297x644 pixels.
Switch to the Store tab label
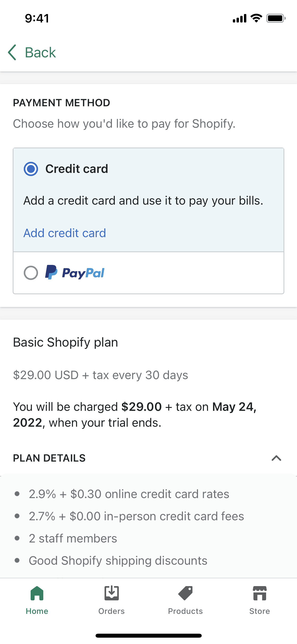pyautogui.click(x=260, y=611)
